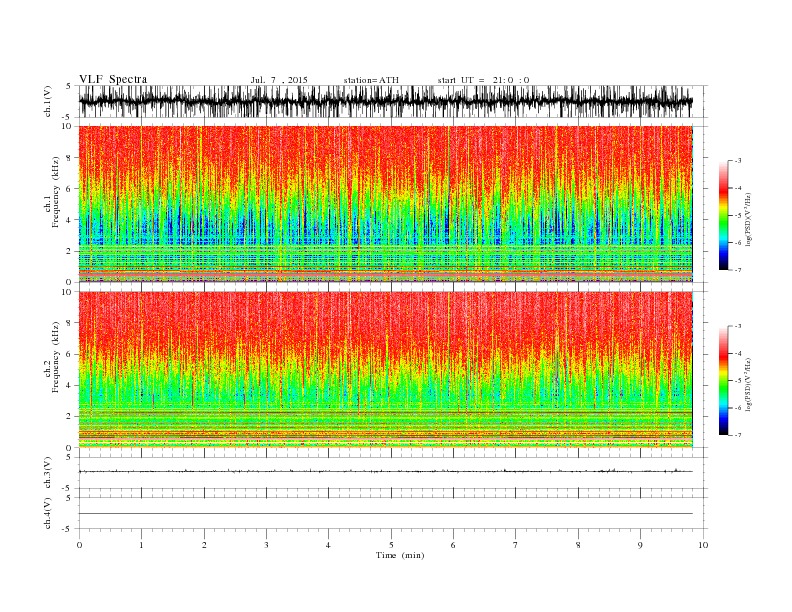Click the "4" kHz tick on ch.1 frequency axis

click(69, 220)
